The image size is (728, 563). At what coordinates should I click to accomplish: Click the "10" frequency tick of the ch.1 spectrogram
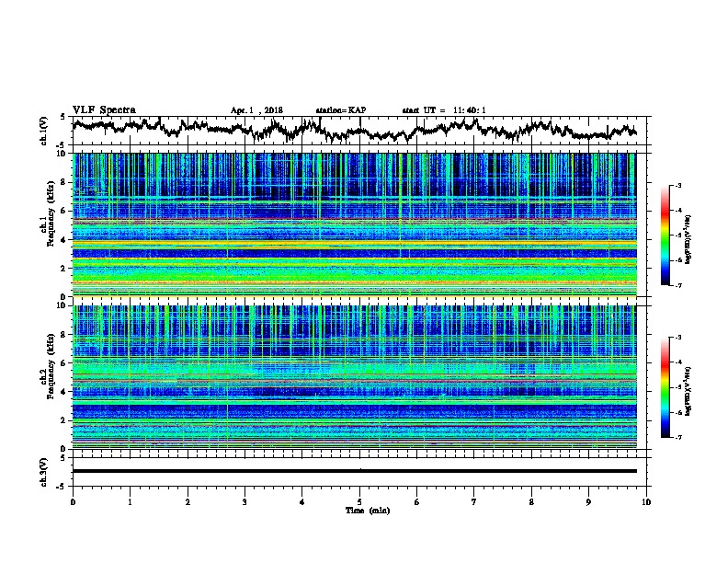point(63,154)
